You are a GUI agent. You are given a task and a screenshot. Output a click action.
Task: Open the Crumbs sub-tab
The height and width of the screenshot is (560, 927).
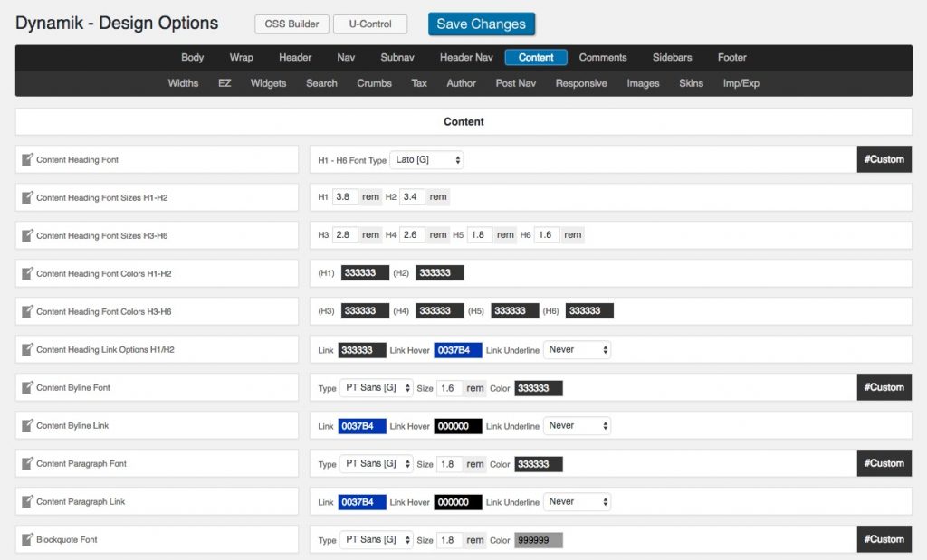(x=374, y=83)
